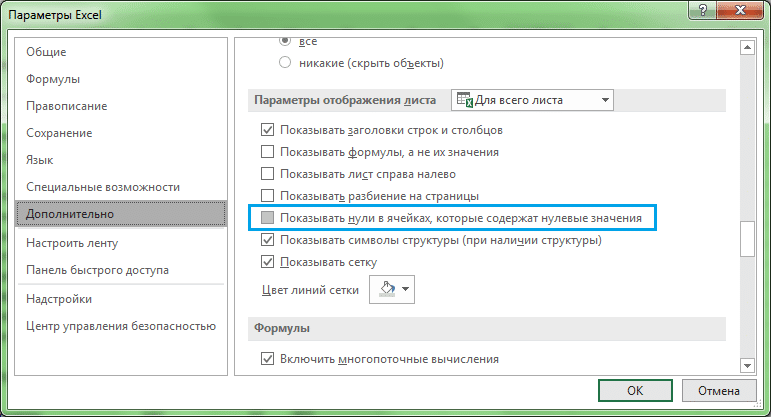The image size is (771, 417).
Task: Open the 'Для всего листа' sheet dropdown
Action: (x=532, y=100)
